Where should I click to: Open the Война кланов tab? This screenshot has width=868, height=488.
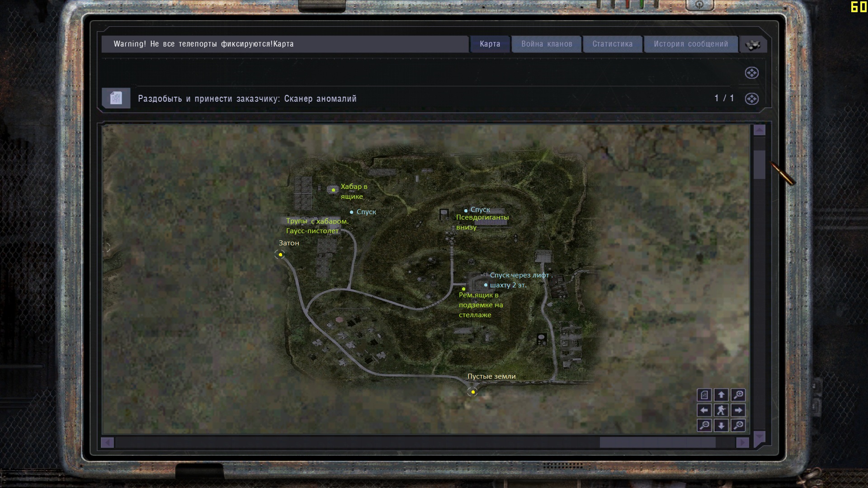click(546, 44)
